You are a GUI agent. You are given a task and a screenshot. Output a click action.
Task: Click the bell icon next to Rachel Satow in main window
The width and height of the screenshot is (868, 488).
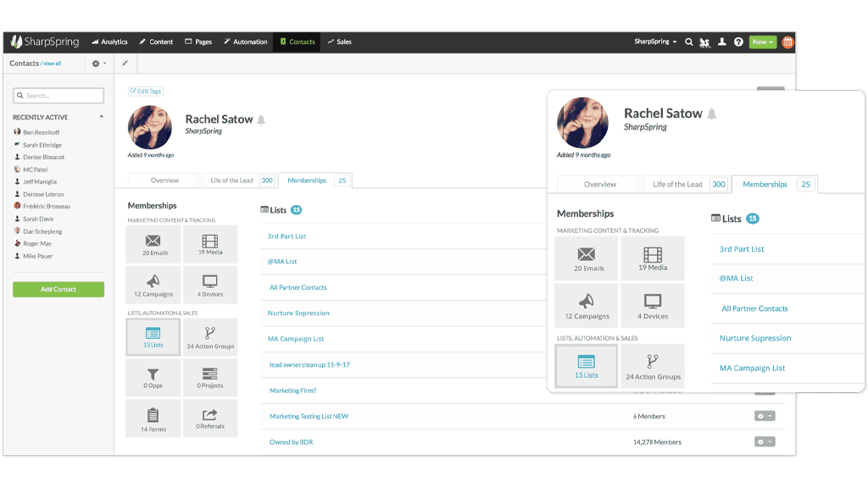[x=261, y=119]
